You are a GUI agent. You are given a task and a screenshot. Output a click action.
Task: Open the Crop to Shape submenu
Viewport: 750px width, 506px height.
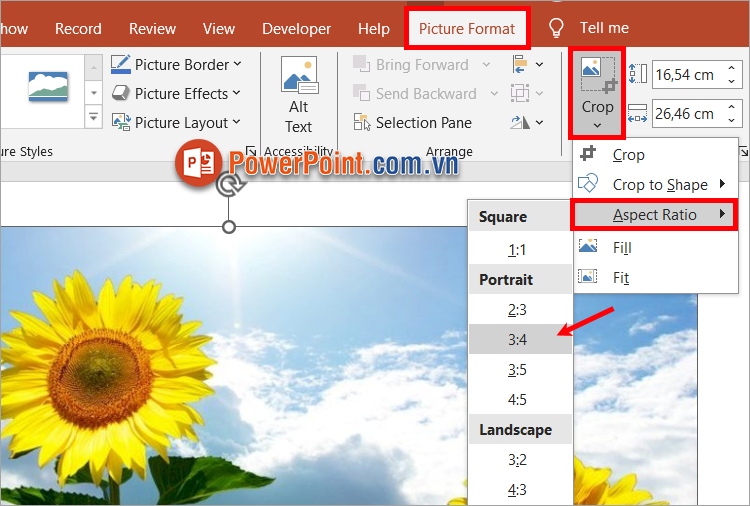pos(655,185)
